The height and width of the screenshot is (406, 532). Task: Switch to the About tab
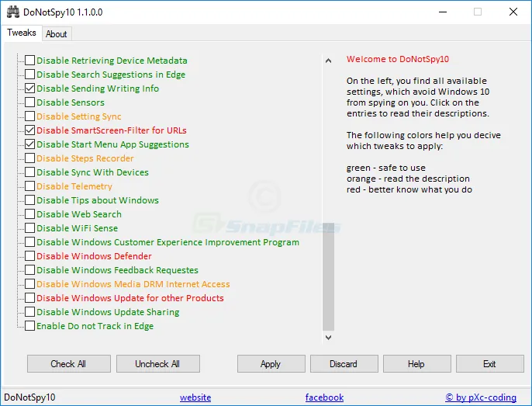57,34
